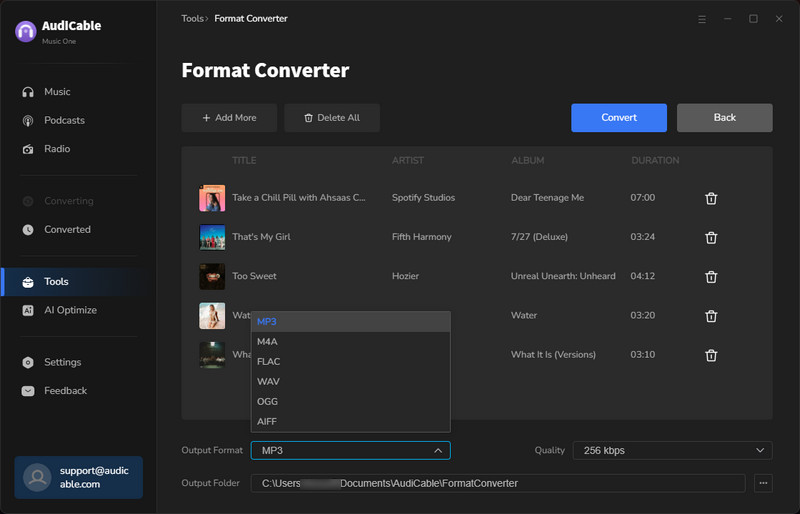
Task: Delete the Take a Chill Pill track
Action: pyautogui.click(x=711, y=198)
